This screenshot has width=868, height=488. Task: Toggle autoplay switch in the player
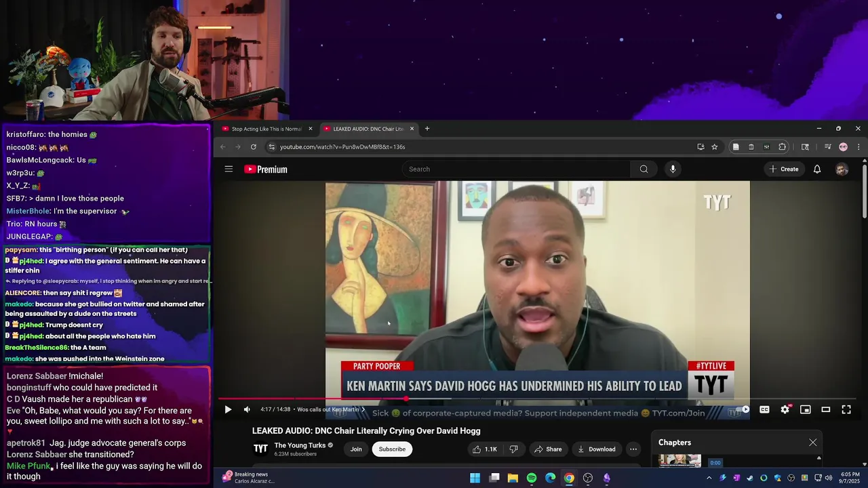click(743, 409)
